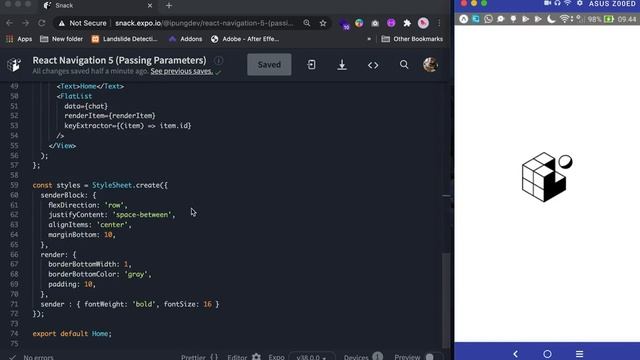Image resolution: width=640 pixels, height=360 pixels.
Task: Click line 59 const styles code
Action: (100, 185)
